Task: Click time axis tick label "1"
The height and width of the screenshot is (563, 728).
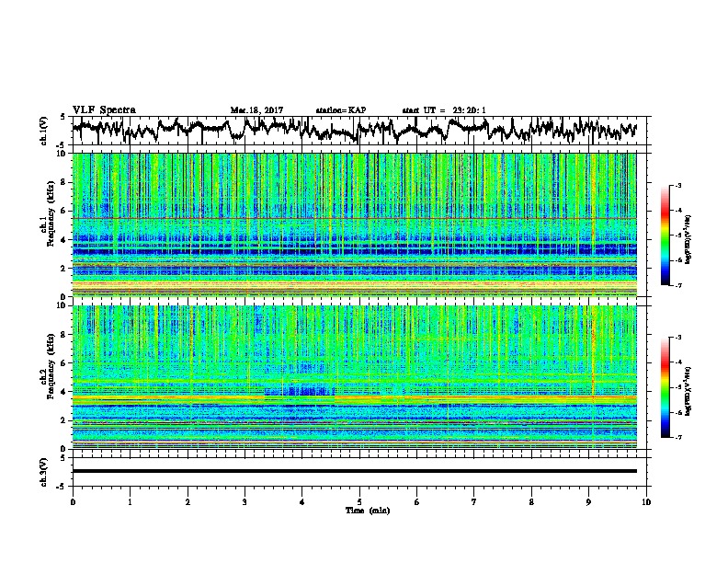Action: tap(130, 502)
